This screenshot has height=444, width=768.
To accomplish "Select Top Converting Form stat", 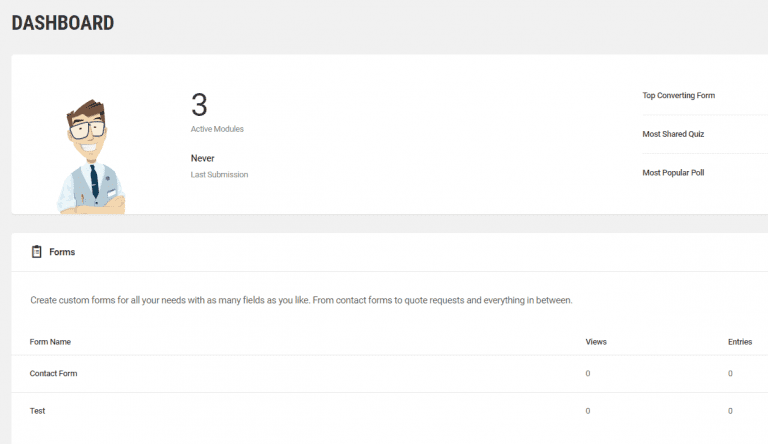I will [x=678, y=96].
